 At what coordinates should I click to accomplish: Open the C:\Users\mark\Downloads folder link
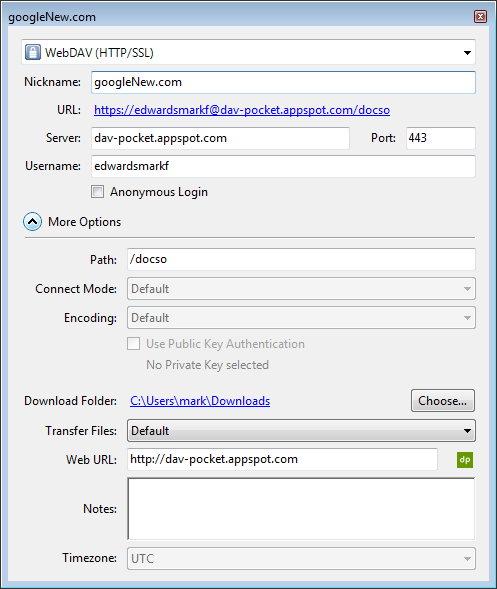pyautogui.click(x=200, y=401)
